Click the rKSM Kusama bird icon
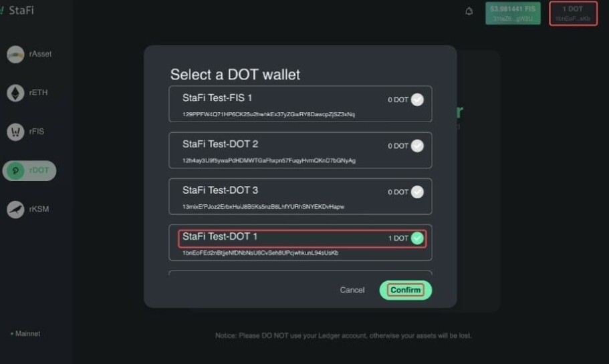Image resolution: width=609 pixels, height=364 pixels. coord(15,209)
